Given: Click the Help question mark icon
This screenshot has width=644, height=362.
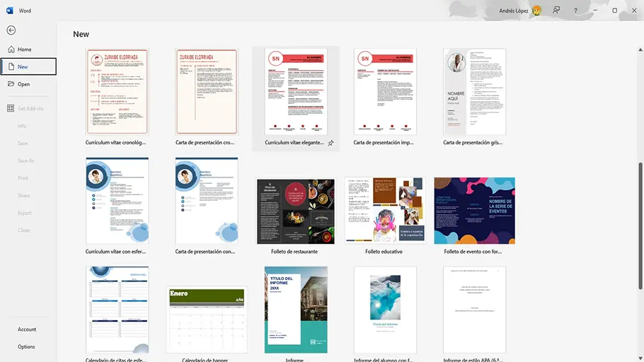Looking at the screenshot, I should pos(575,11).
